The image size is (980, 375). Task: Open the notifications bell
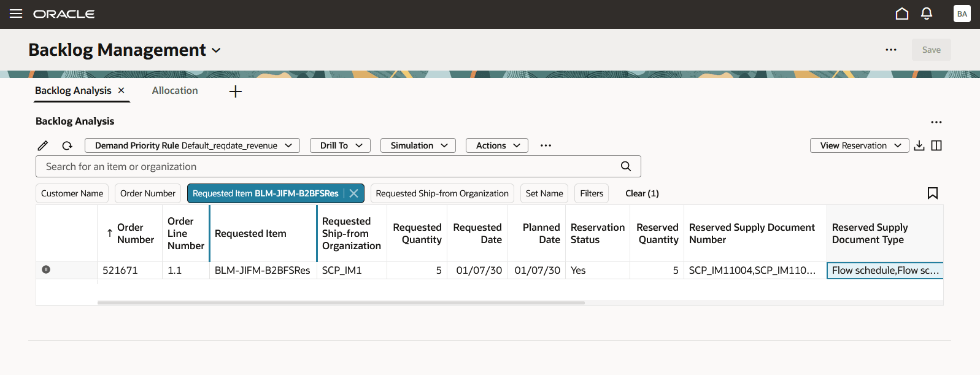[x=927, y=14]
